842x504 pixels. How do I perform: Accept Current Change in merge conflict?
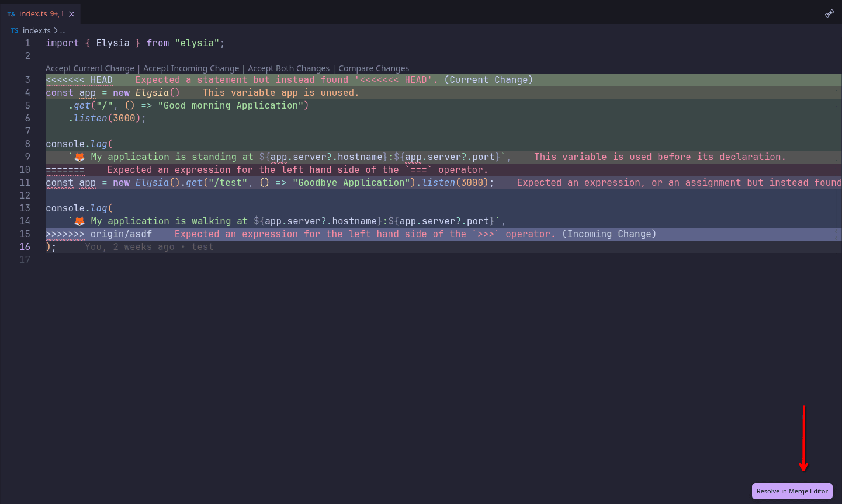coord(90,68)
